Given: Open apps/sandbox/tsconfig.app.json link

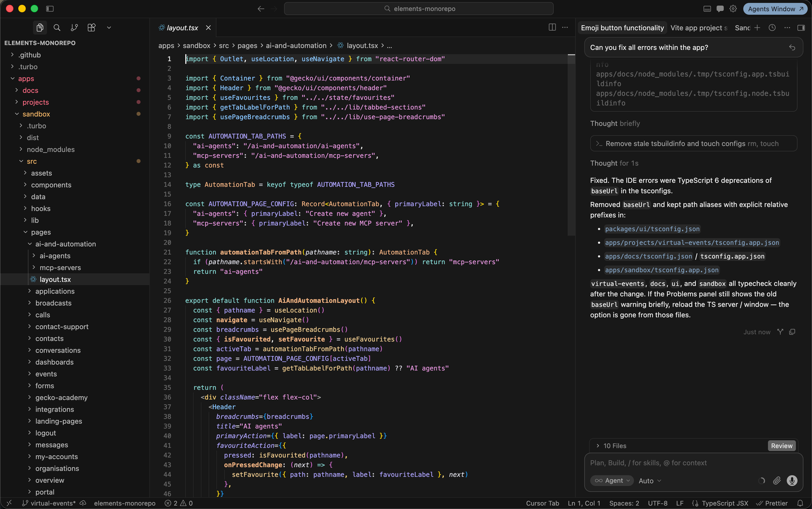Looking at the screenshot, I should pyautogui.click(x=662, y=270).
